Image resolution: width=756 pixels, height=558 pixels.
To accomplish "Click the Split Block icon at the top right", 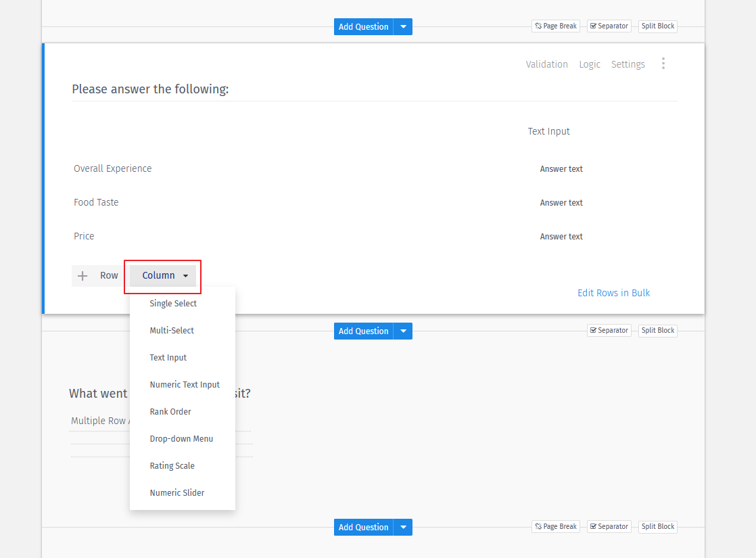I will click(657, 26).
